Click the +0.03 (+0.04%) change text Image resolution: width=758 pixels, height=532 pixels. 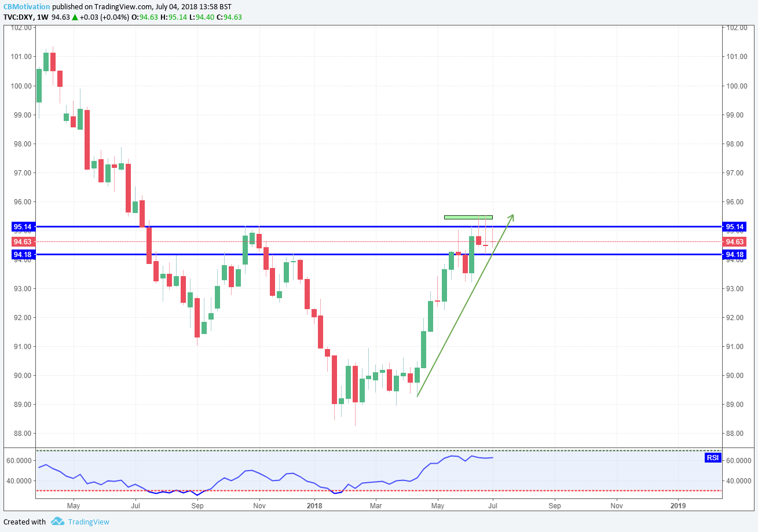pyautogui.click(x=105, y=17)
